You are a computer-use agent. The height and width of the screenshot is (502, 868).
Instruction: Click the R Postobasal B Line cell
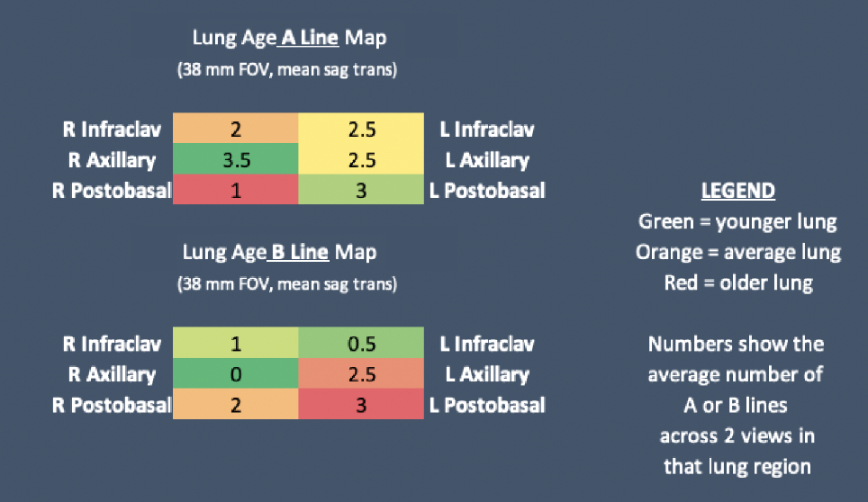click(236, 405)
